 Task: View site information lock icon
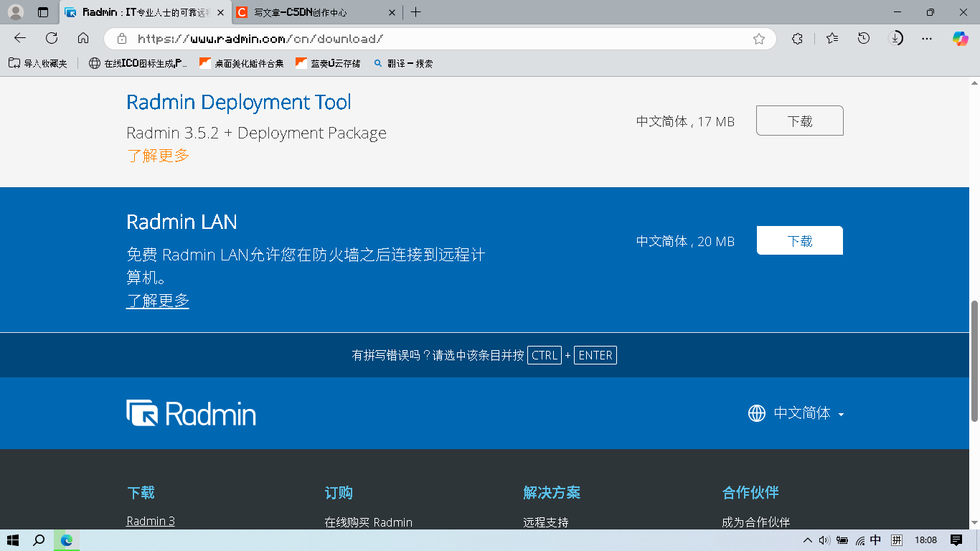[122, 39]
